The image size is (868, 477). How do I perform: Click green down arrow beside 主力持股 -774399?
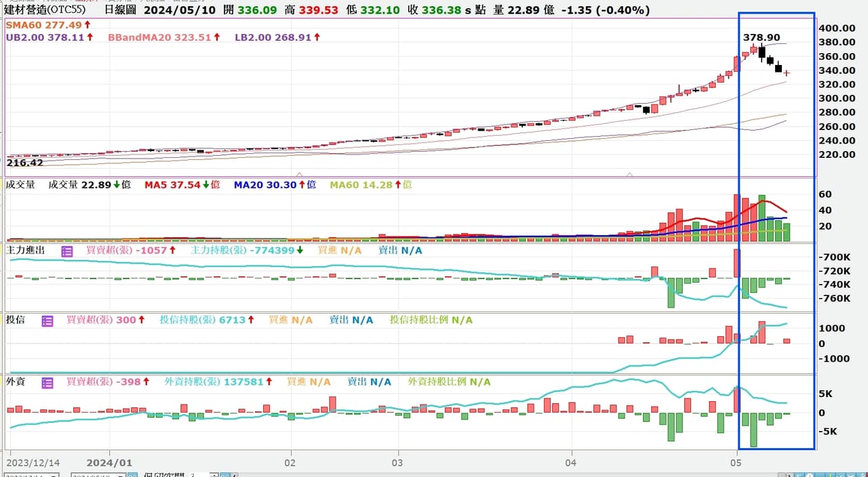300,251
